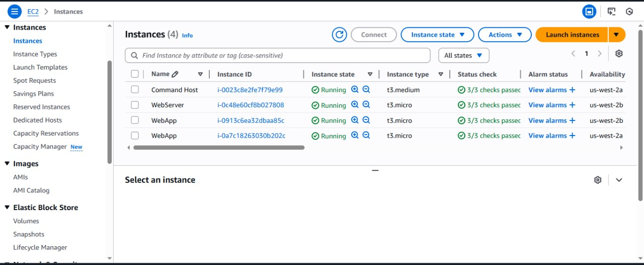Open the Launch instances split arrow
Viewport: 644px width, 265px height.
click(617, 35)
